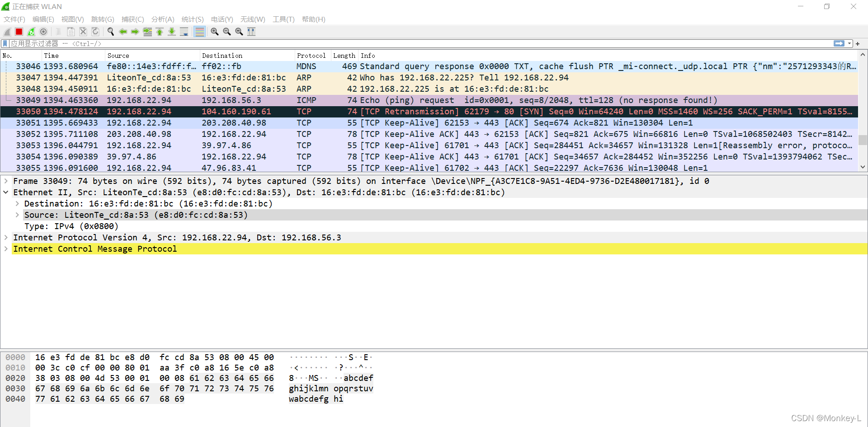868x427 pixels.
Task: Click the open capture file icon
Action: point(58,32)
